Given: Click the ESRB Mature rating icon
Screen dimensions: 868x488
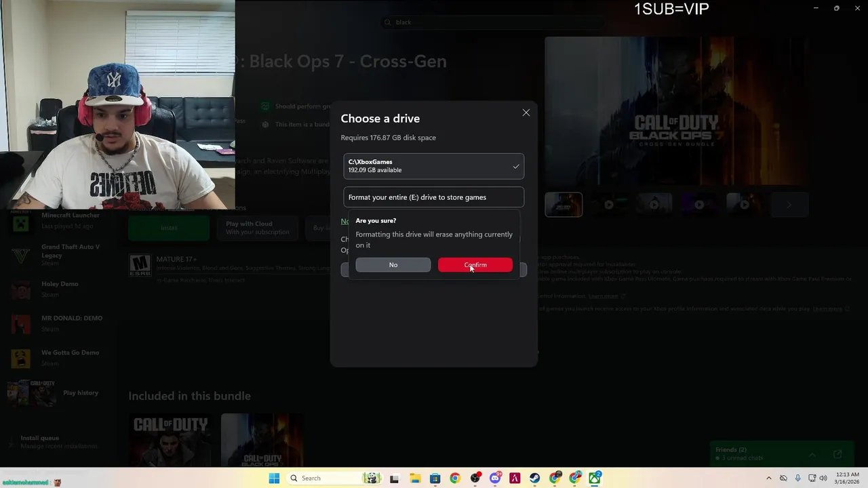Looking at the screenshot, I should pos(140,265).
